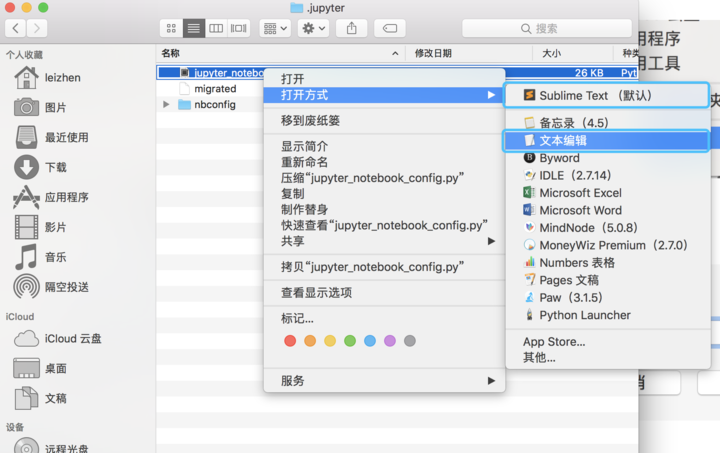The image size is (720, 453).
Task: Go forward with the Finder forward arrow
Action: (x=36, y=28)
